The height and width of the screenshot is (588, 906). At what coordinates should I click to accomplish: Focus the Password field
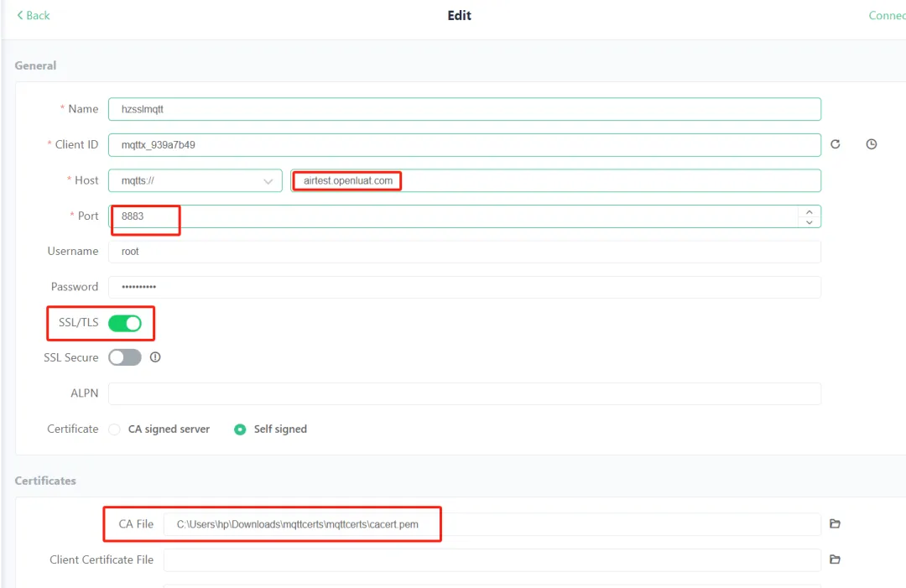click(465, 287)
